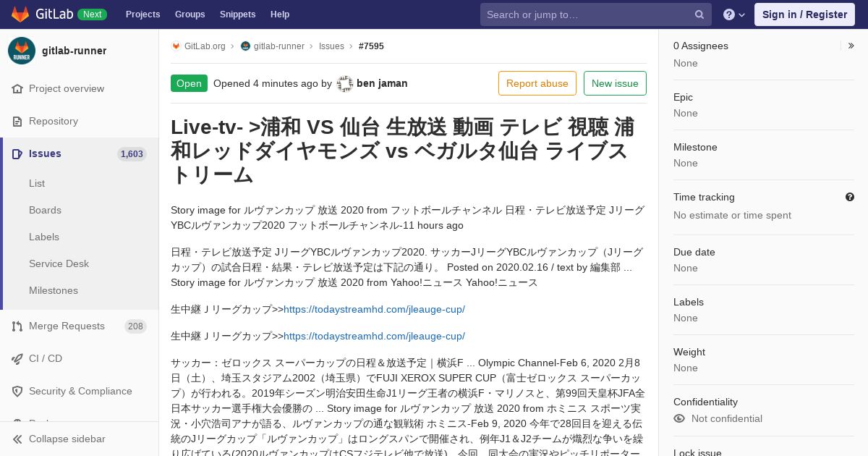Click the Open status badge
The image size is (868, 456).
[x=189, y=83]
